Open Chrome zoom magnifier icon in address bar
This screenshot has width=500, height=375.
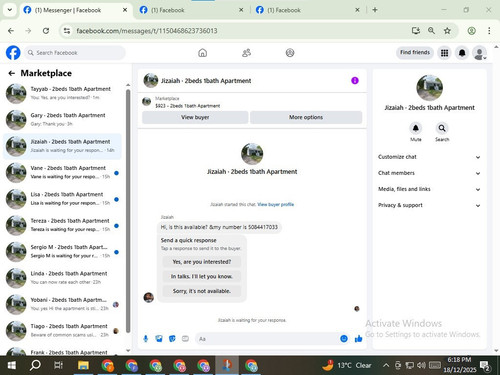[x=431, y=31]
